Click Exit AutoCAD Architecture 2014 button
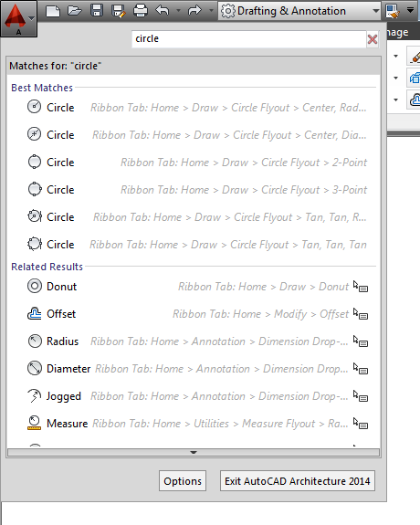 (298, 481)
